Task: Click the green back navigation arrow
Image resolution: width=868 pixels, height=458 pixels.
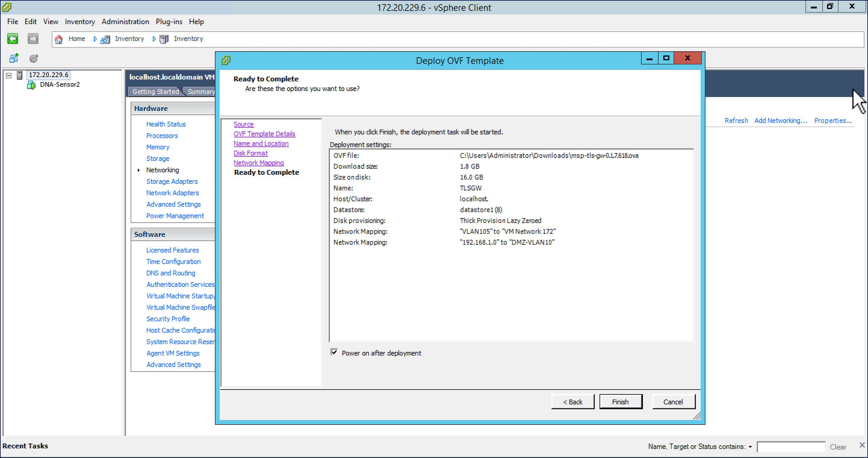Action: pyautogui.click(x=12, y=39)
